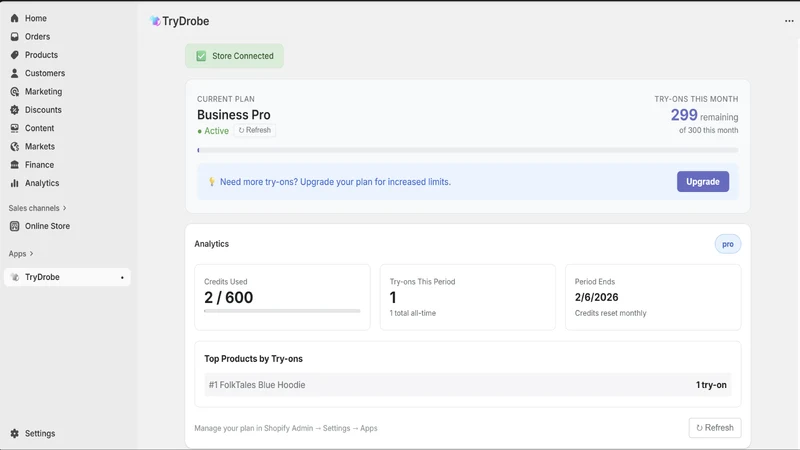Viewport: 800px width, 450px height.
Task: Click the Discounts badge icon
Action: (x=14, y=110)
